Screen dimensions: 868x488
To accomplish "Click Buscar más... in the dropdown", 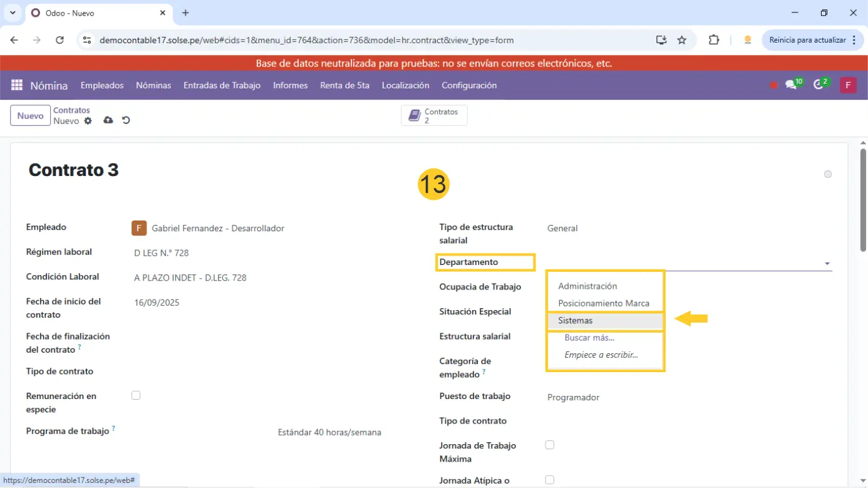I will click(589, 338).
